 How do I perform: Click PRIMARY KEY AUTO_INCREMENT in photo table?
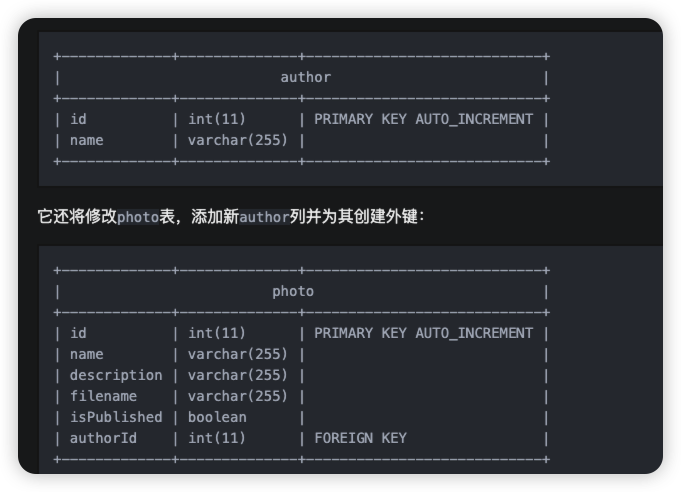(423, 333)
